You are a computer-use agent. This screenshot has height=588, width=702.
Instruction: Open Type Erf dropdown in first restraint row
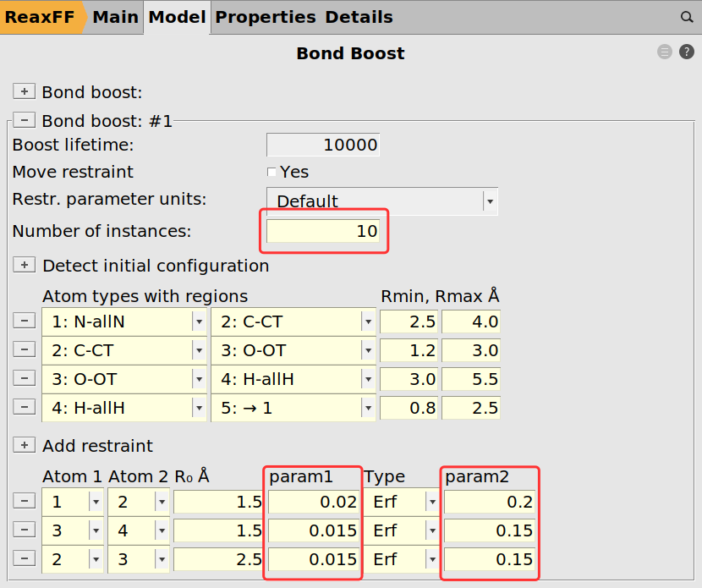[402, 502]
